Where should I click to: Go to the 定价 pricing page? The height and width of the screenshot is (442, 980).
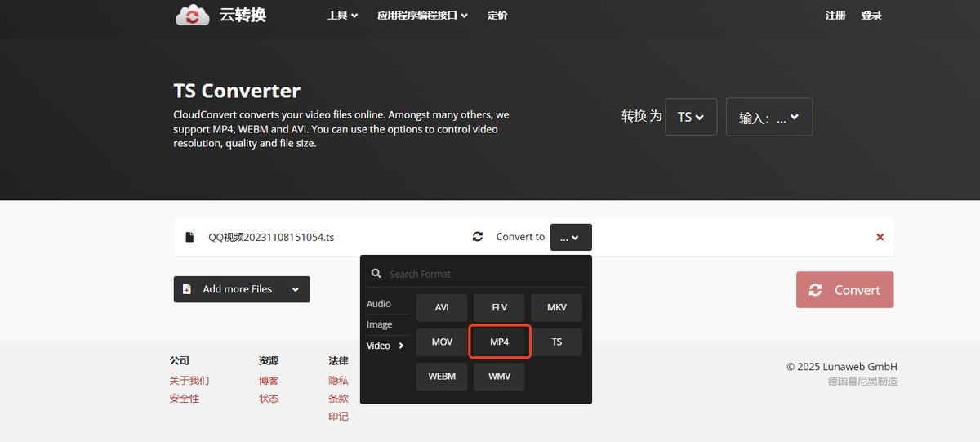pyautogui.click(x=497, y=15)
